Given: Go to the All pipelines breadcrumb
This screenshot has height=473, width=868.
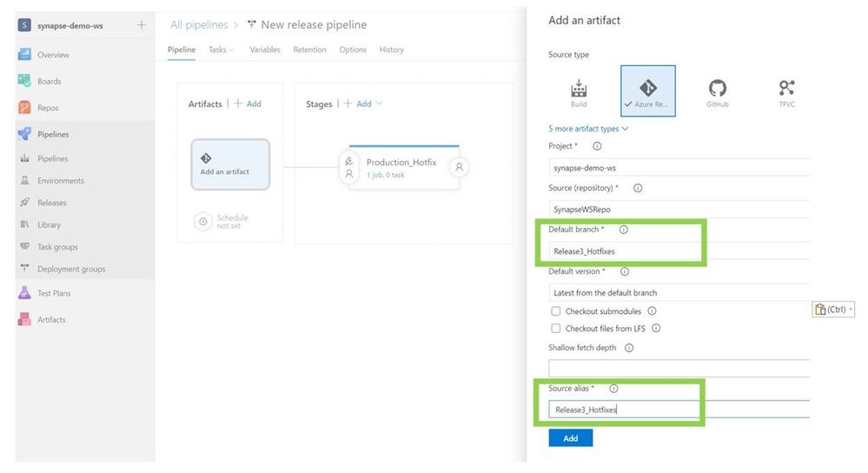Looking at the screenshot, I should 199,25.
